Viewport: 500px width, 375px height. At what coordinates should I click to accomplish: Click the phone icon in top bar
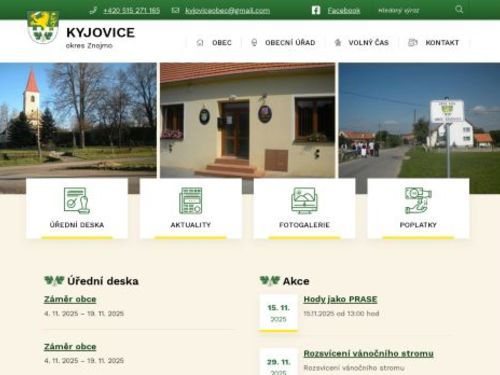point(93,11)
